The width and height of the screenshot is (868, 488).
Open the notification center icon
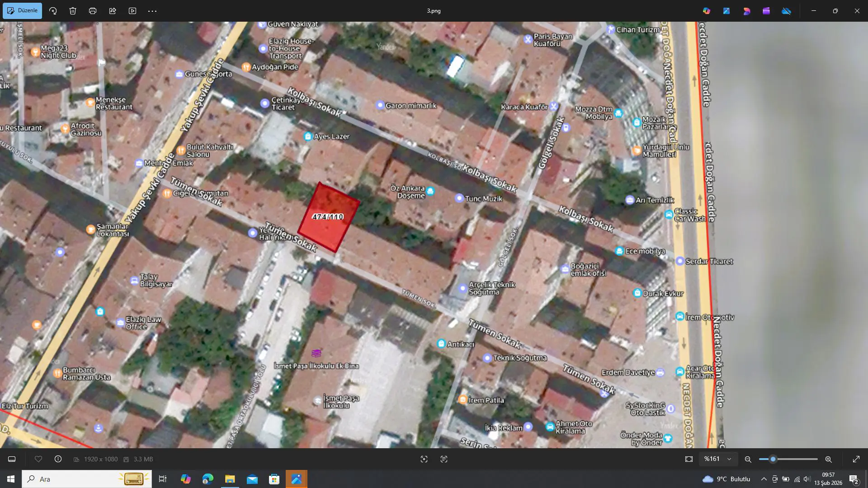(854, 479)
